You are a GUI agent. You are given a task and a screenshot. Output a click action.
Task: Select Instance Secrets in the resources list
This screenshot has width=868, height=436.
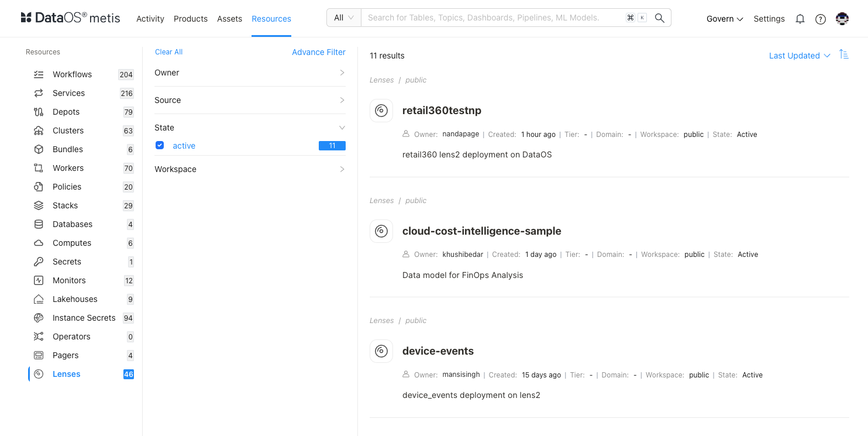(84, 318)
